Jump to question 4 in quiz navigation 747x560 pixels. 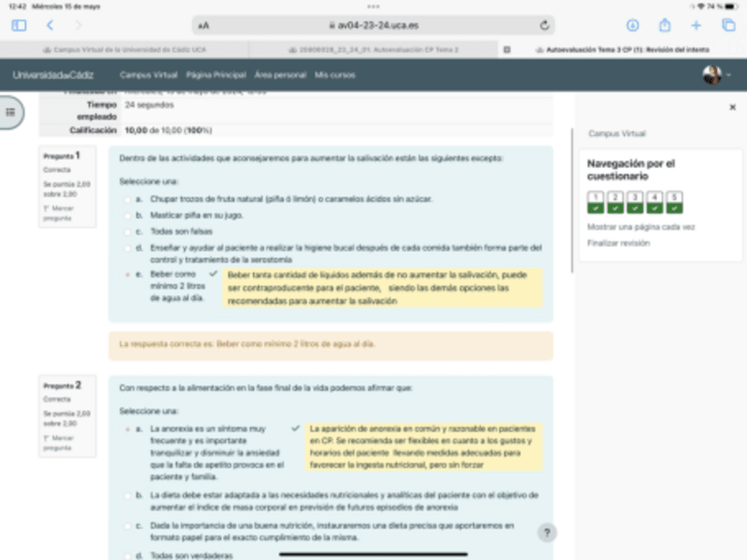click(x=655, y=202)
